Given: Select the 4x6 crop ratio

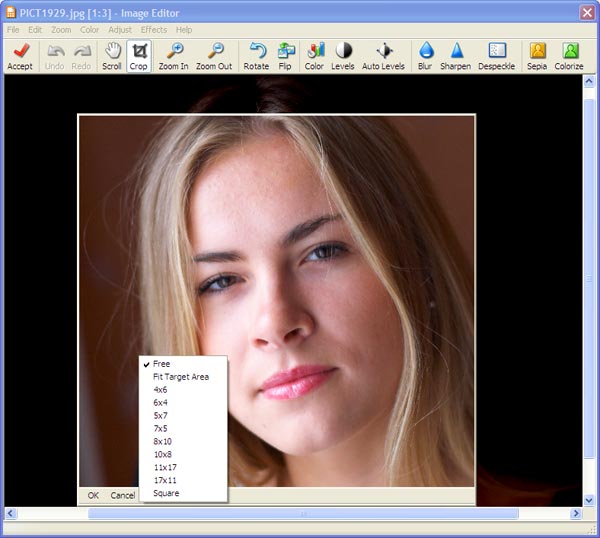Looking at the screenshot, I should [x=183, y=390].
